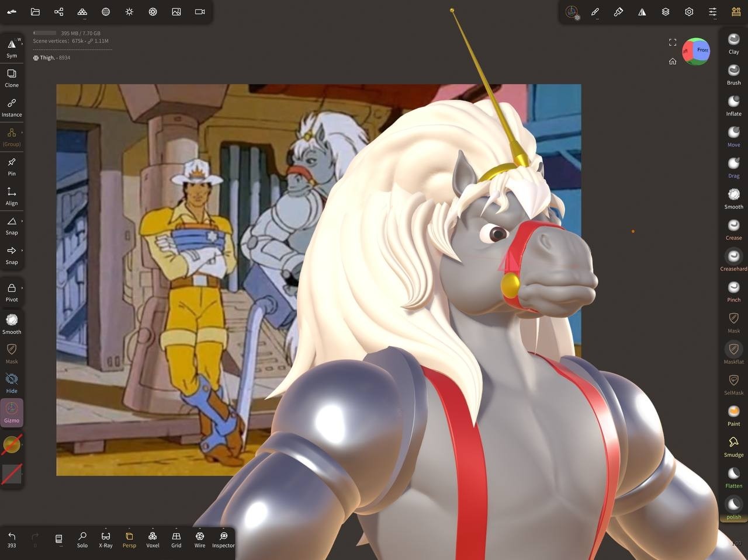Click the fullscreen frame icon
Screen dimensions: 748x560
pyautogui.click(x=673, y=42)
